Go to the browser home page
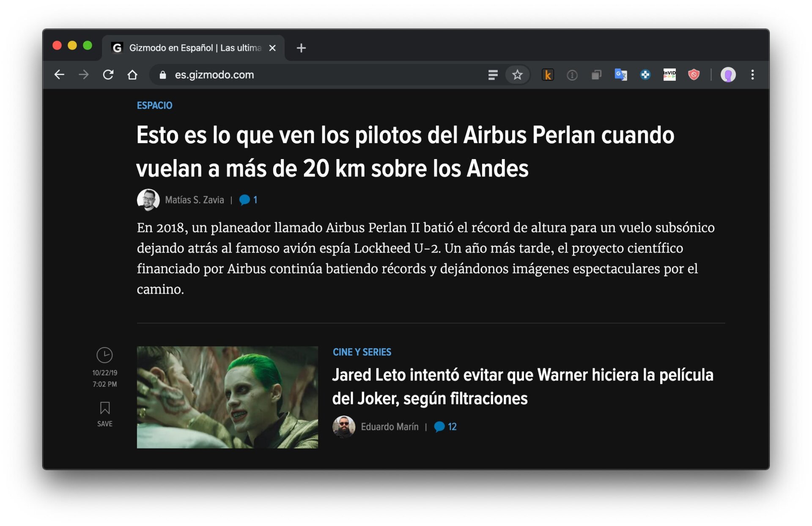 click(132, 75)
